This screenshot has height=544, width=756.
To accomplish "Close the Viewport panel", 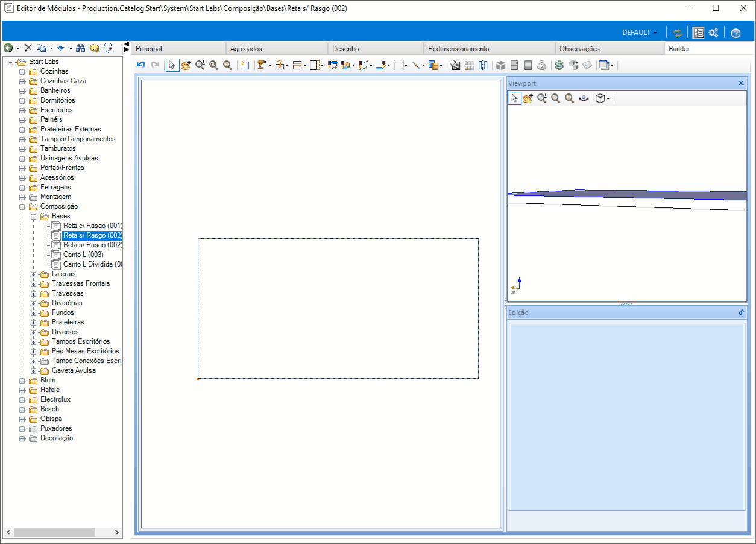I will [x=741, y=83].
